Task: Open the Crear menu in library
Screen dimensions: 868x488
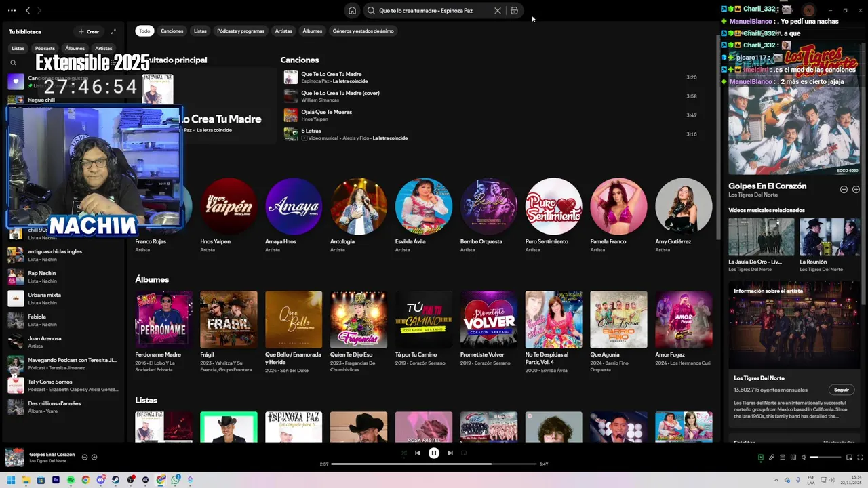Action: (x=89, y=31)
